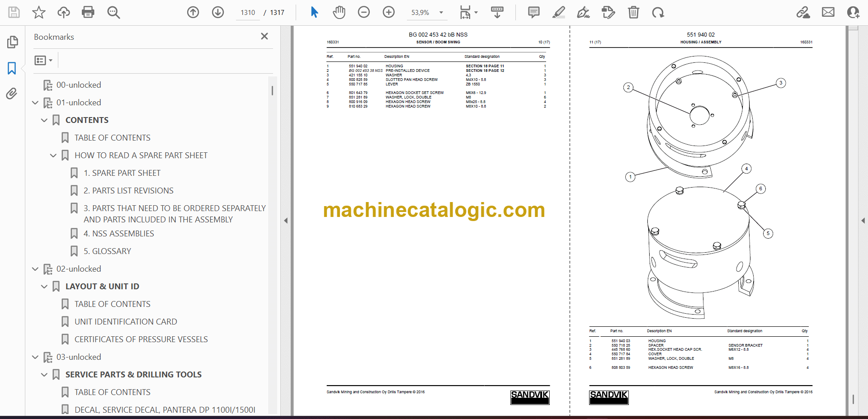Rotate the page view
The height and width of the screenshot is (419, 868).
pos(658,12)
